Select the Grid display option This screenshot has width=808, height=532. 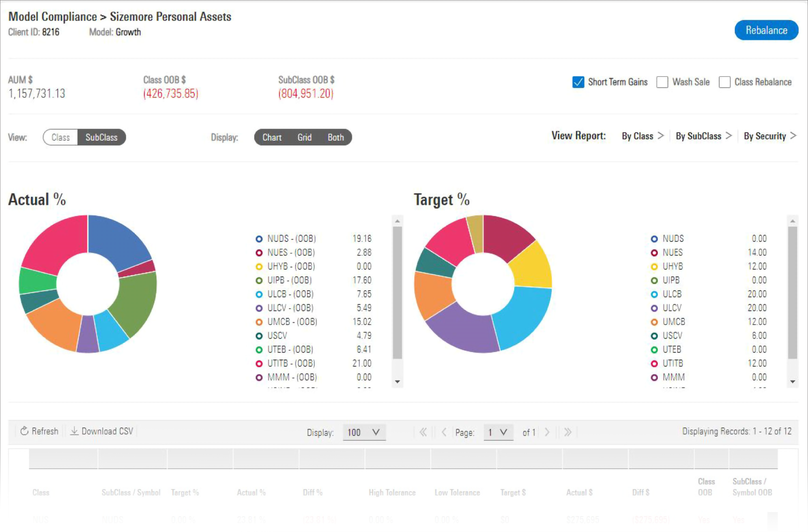[x=304, y=137]
